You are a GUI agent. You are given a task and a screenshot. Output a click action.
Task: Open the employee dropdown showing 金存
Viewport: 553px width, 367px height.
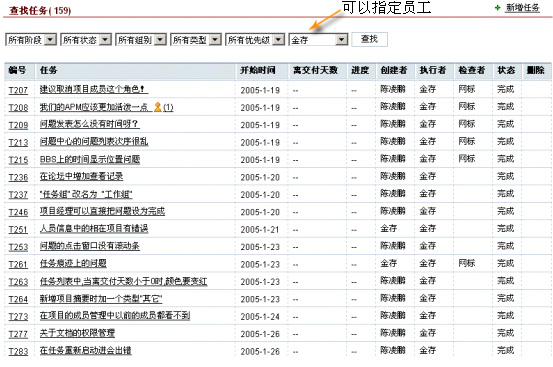[x=318, y=40]
